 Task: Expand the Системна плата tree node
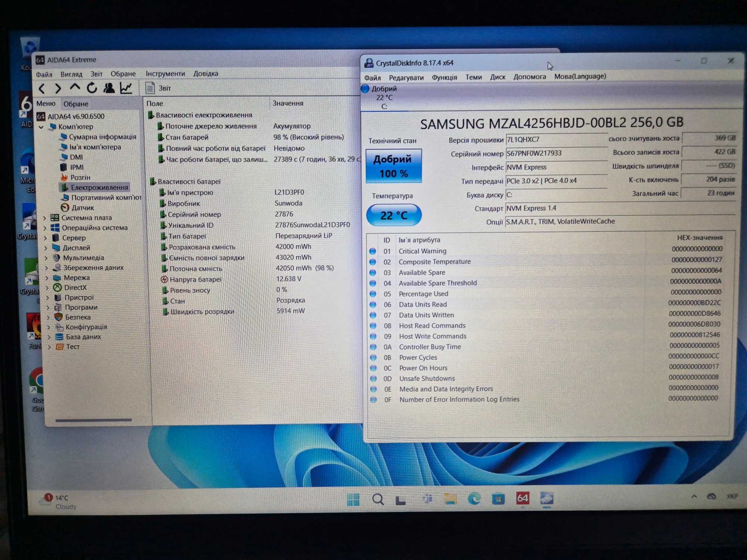point(45,218)
